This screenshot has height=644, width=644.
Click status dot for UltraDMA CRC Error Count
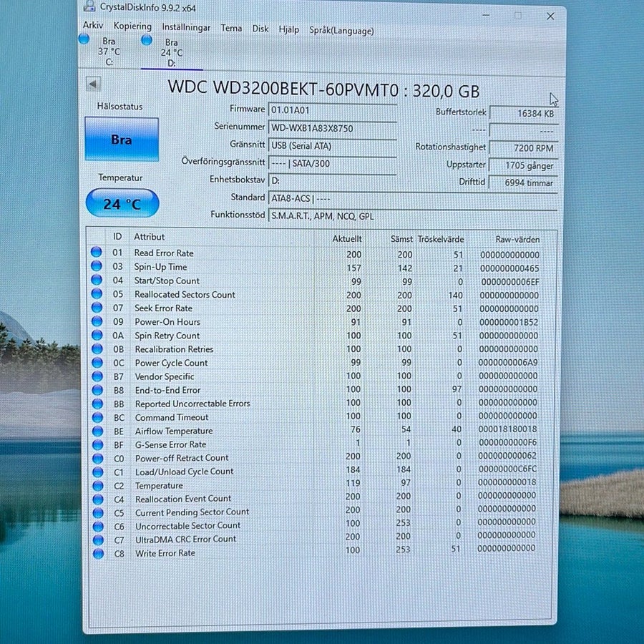98,540
